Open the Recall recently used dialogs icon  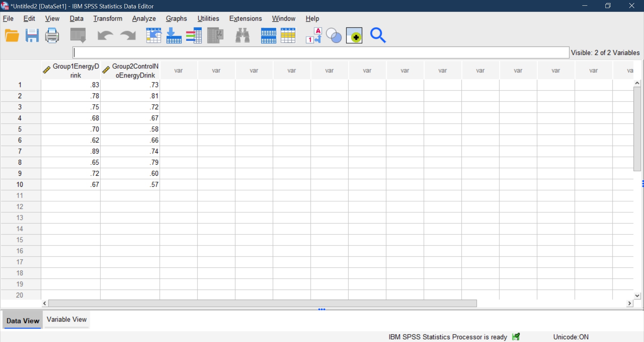click(x=78, y=36)
